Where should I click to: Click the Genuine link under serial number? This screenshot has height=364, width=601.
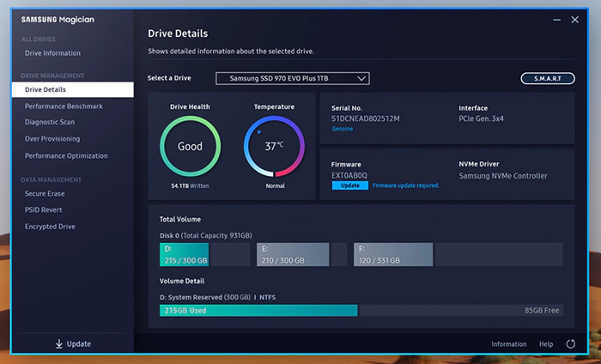pyautogui.click(x=343, y=129)
